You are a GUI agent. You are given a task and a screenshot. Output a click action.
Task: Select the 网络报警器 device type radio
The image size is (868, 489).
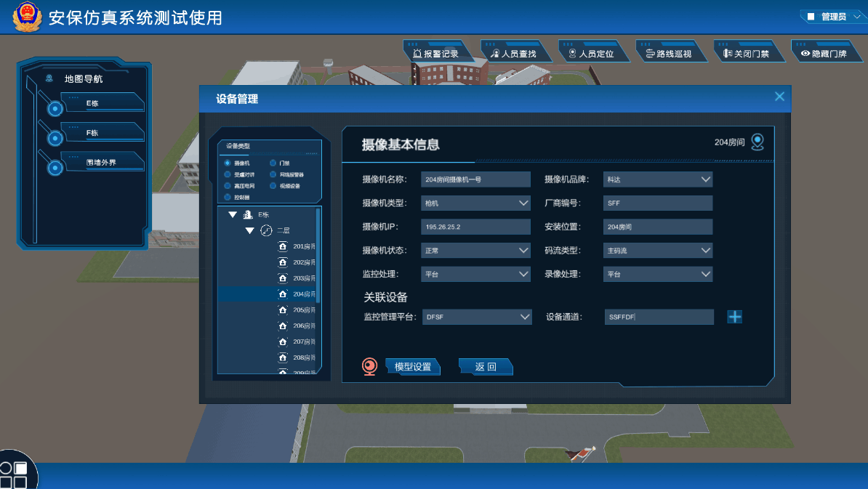[273, 174]
